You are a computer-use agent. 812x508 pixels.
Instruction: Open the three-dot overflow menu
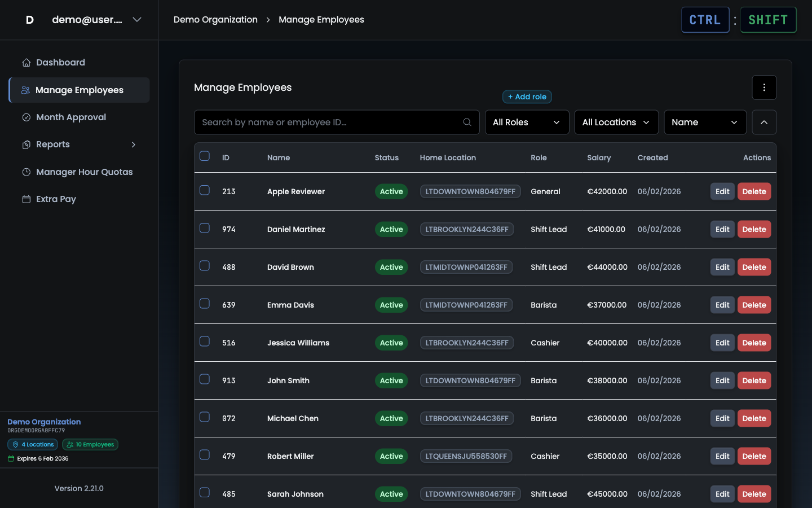(764, 87)
